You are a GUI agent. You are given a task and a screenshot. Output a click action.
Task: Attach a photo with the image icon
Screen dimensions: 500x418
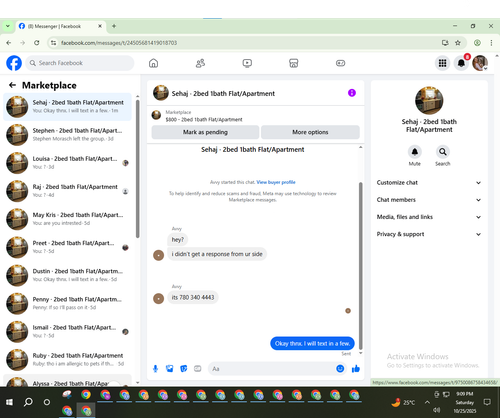[170, 369]
